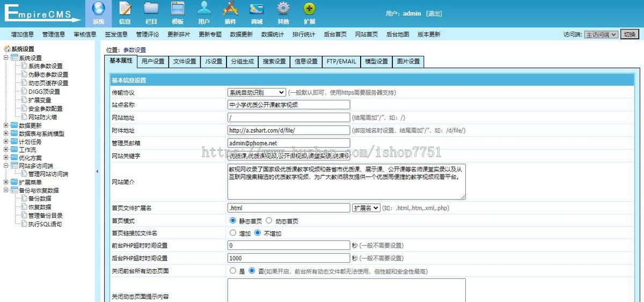Click the page icon next to 备份数据
This screenshot has height=302, width=644.
(24, 198)
